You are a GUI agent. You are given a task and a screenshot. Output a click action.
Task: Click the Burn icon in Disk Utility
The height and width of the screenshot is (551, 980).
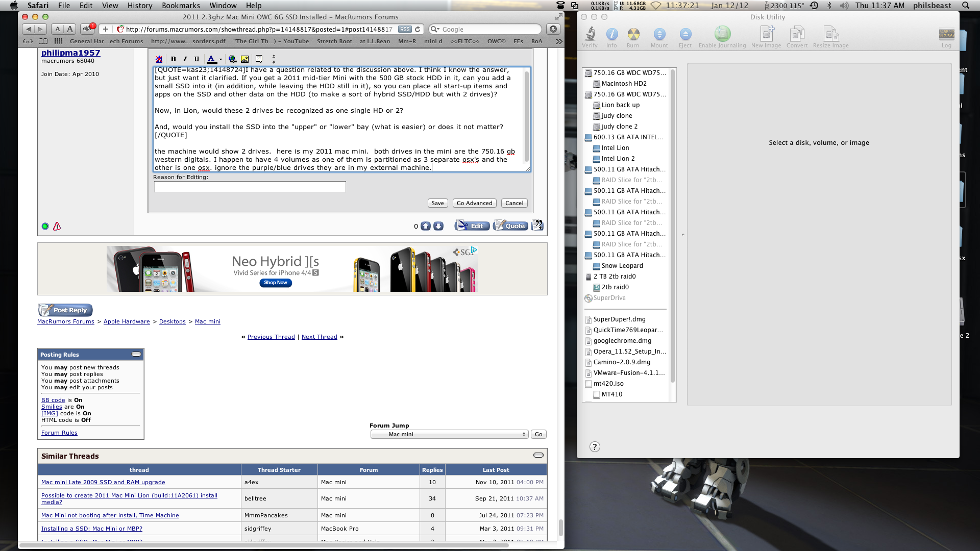coord(633,38)
